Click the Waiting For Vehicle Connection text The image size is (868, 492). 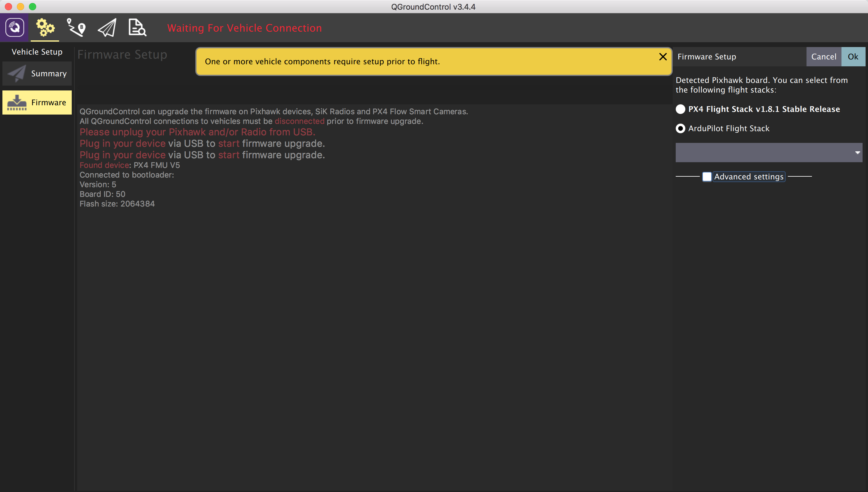244,28
